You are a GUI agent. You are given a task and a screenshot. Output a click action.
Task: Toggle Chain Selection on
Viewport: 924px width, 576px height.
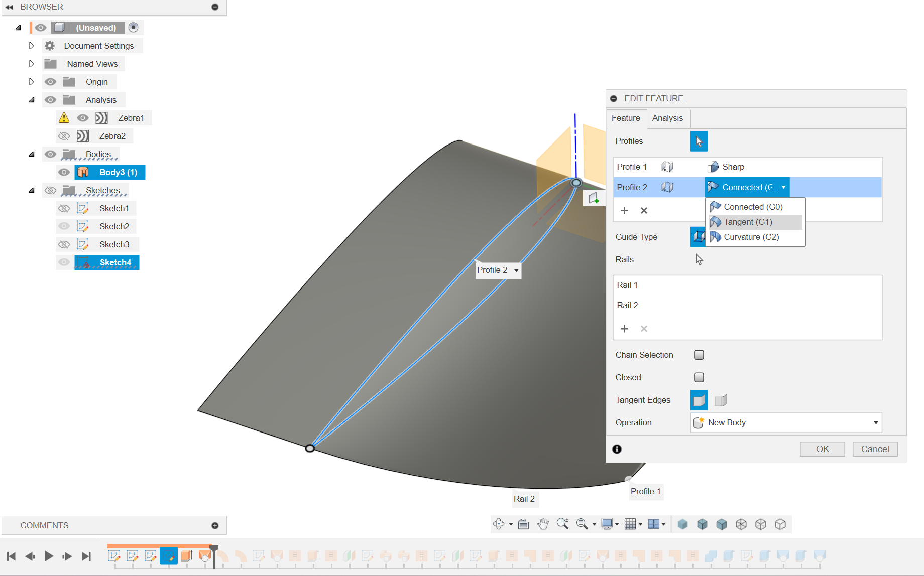699,354
